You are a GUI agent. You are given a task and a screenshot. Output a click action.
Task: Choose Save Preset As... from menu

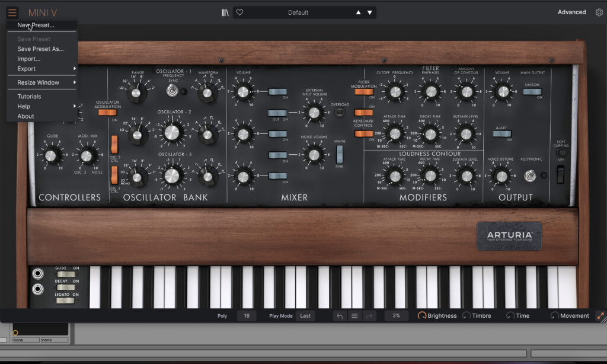pos(42,49)
